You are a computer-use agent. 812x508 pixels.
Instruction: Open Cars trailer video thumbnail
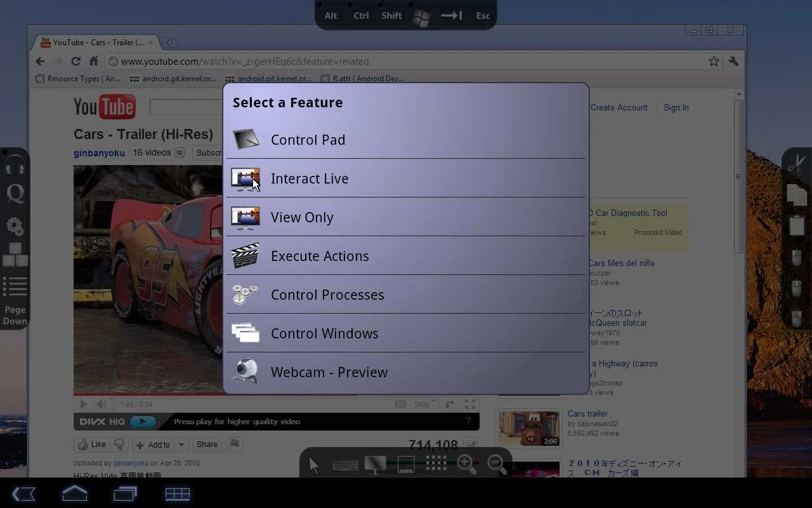tap(528, 429)
